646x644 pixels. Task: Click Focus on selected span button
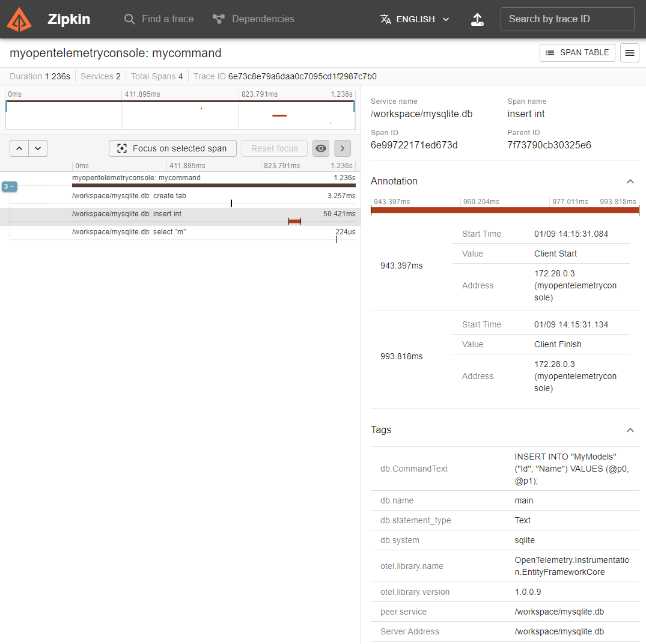[172, 148]
